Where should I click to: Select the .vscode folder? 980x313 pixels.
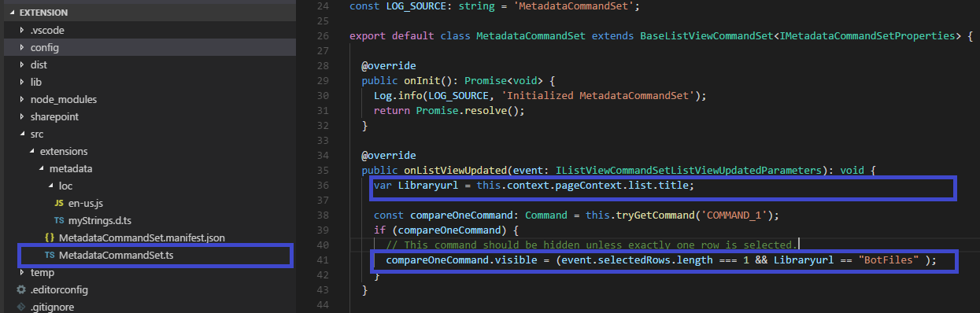click(46, 30)
